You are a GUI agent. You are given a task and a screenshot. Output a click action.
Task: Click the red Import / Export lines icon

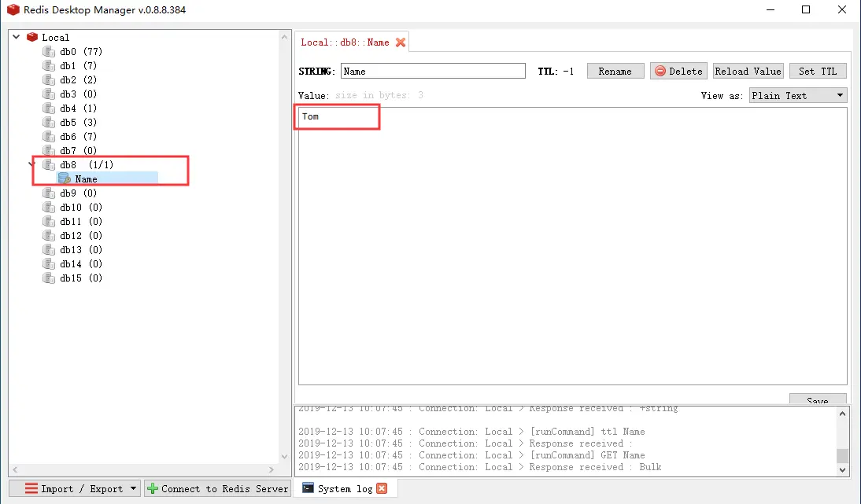[31, 488]
